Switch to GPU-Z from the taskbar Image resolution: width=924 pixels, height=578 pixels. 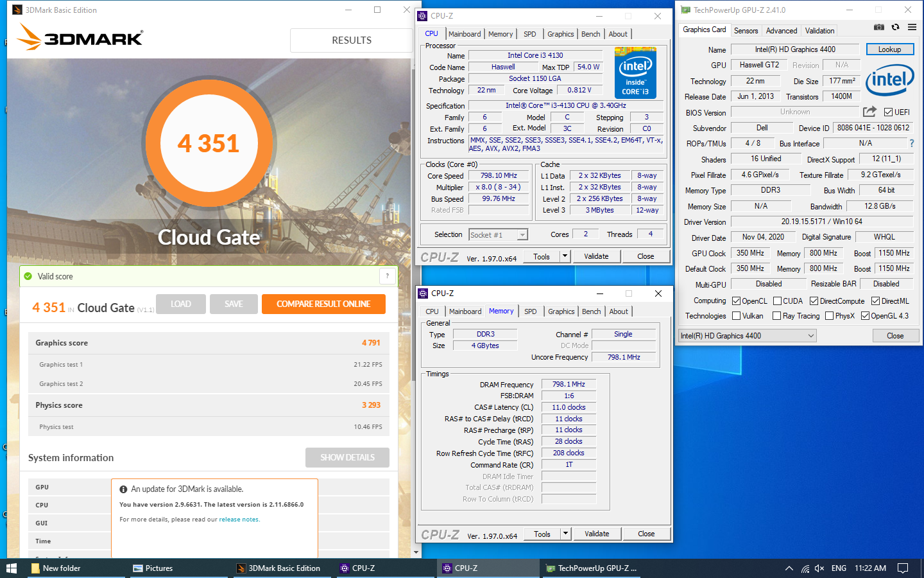coord(592,568)
